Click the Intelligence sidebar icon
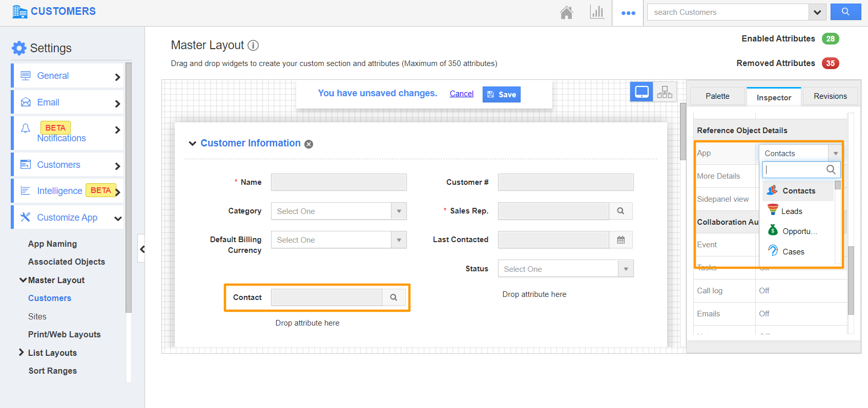Image resolution: width=868 pixels, height=408 pixels. pos(26,190)
